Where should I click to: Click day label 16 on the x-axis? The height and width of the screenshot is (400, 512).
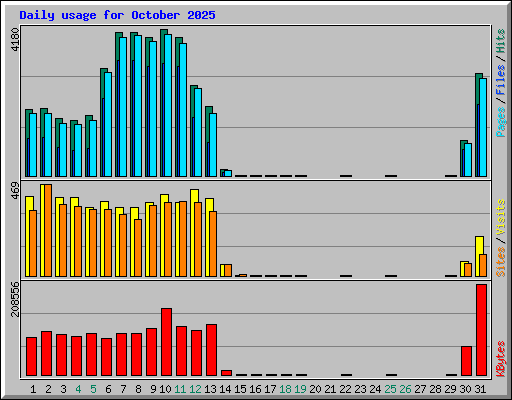(x=255, y=389)
